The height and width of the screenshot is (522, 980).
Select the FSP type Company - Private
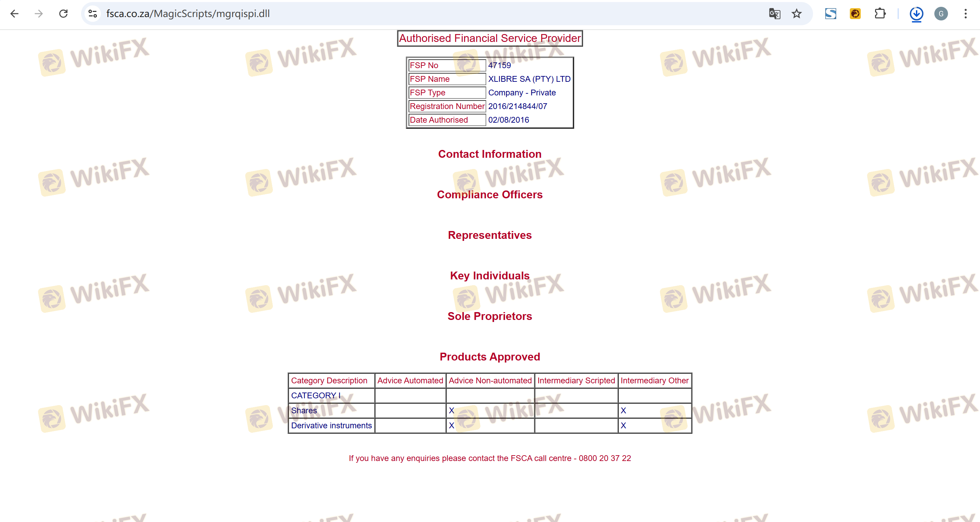(x=522, y=93)
